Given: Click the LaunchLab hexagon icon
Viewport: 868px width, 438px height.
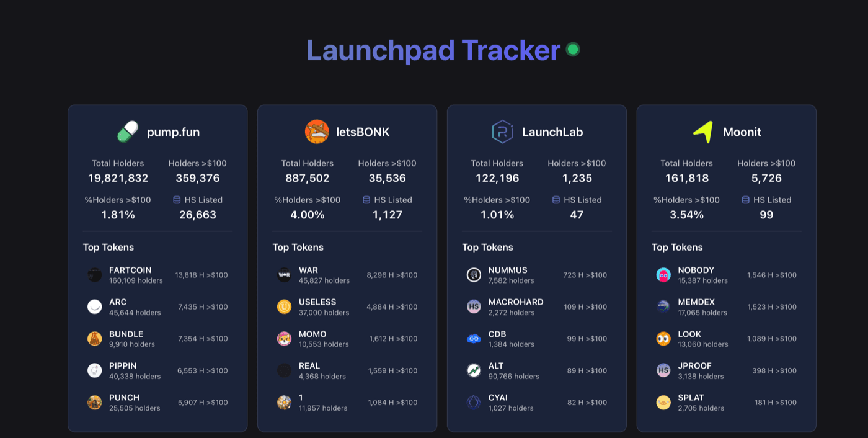Looking at the screenshot, I should point(503,132).
